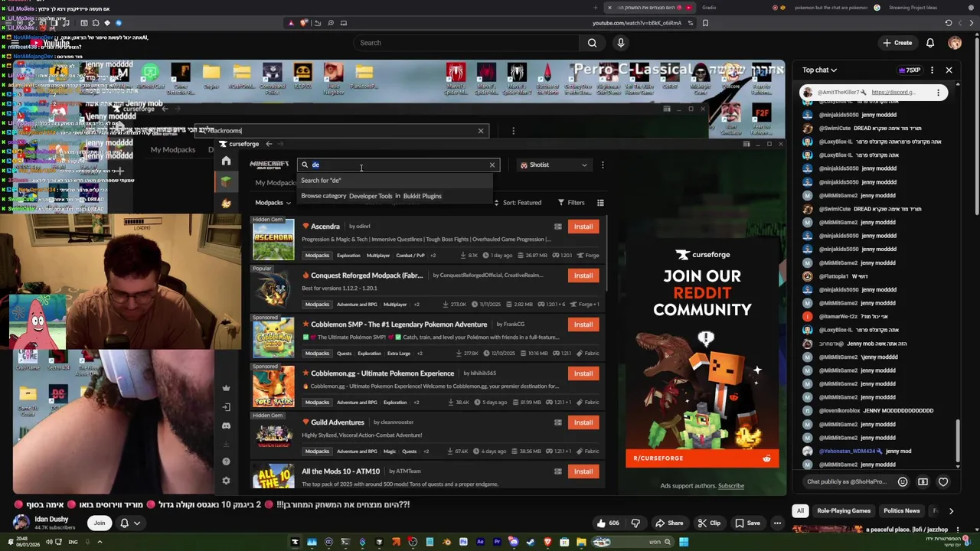Switch to the My Modpacks tab in CurseForge

click(275, 183)
